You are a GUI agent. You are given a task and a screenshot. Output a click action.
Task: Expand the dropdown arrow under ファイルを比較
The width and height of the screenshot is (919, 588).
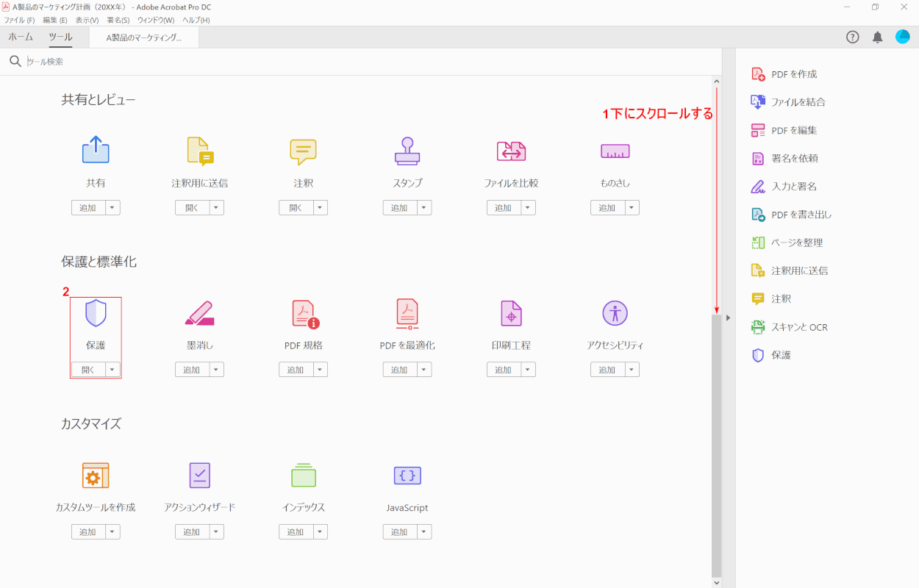(528, 208)
